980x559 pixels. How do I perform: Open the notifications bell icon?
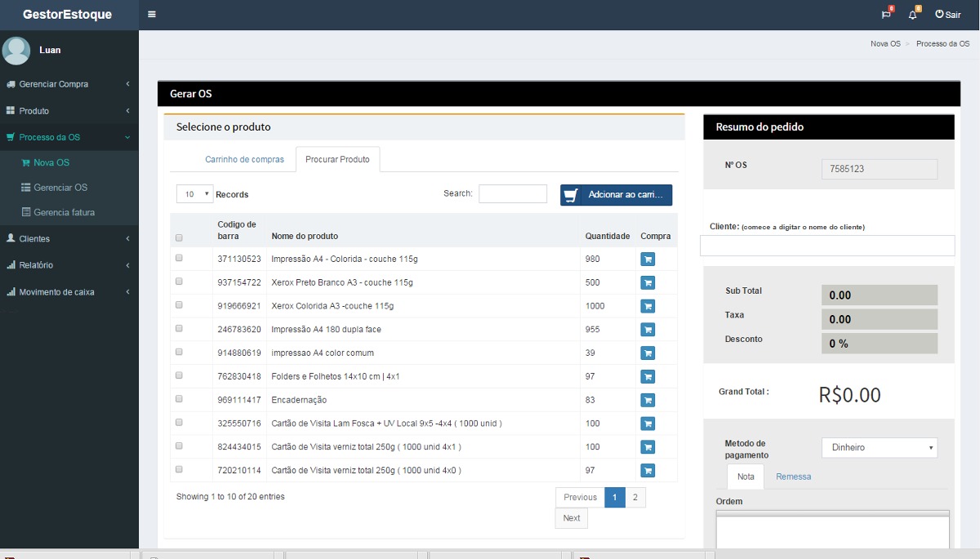[x=912, y=14]
